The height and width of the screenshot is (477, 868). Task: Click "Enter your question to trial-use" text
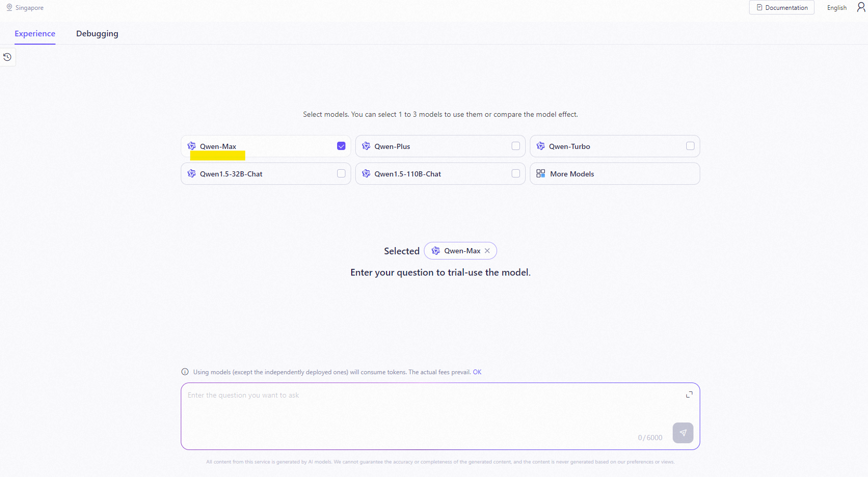click(440, 272)
